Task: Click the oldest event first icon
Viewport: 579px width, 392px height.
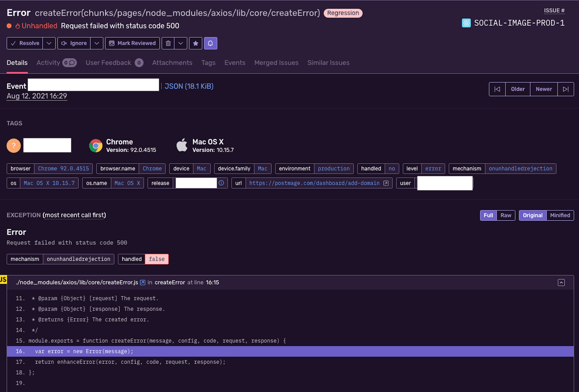Action: pyautogui.click(x=497, y=89)
